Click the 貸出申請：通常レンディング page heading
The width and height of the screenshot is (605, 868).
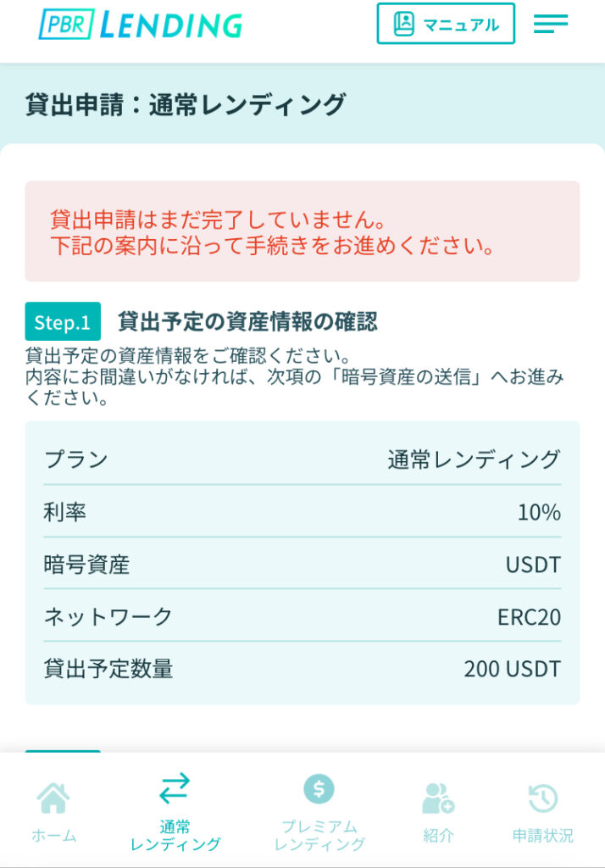point(186,105)
